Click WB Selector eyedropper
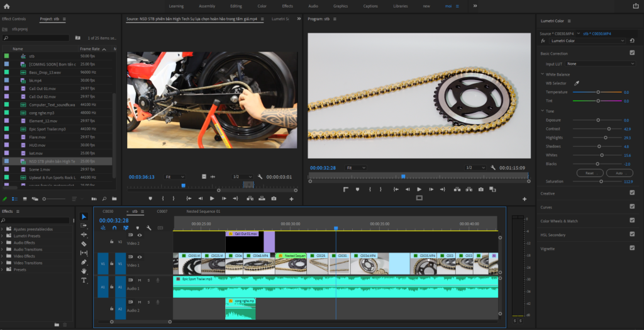The width and height of the screenshot is (644, 330). [x=576, y=84]
